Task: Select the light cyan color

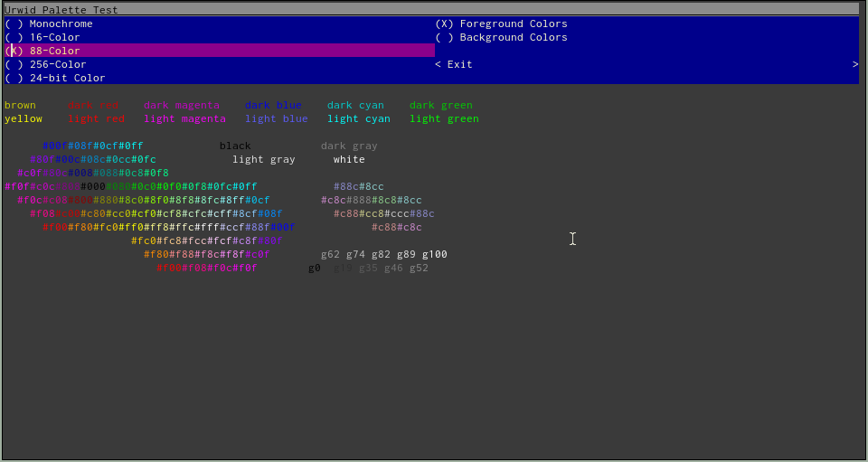Action: (359, 118)
